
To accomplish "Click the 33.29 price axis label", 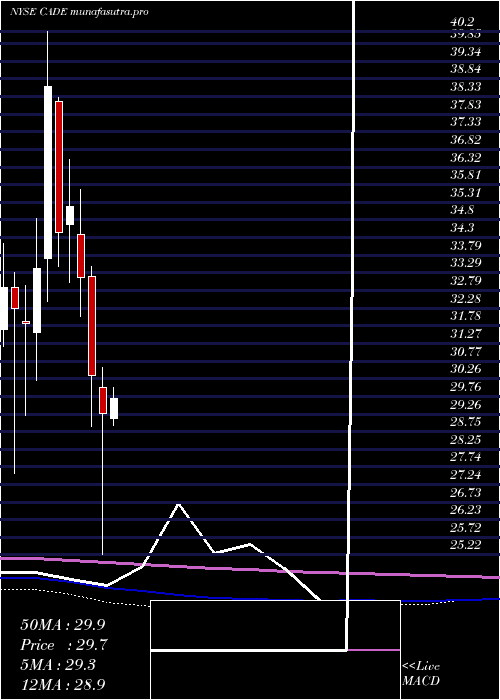I will coord(465,263).
